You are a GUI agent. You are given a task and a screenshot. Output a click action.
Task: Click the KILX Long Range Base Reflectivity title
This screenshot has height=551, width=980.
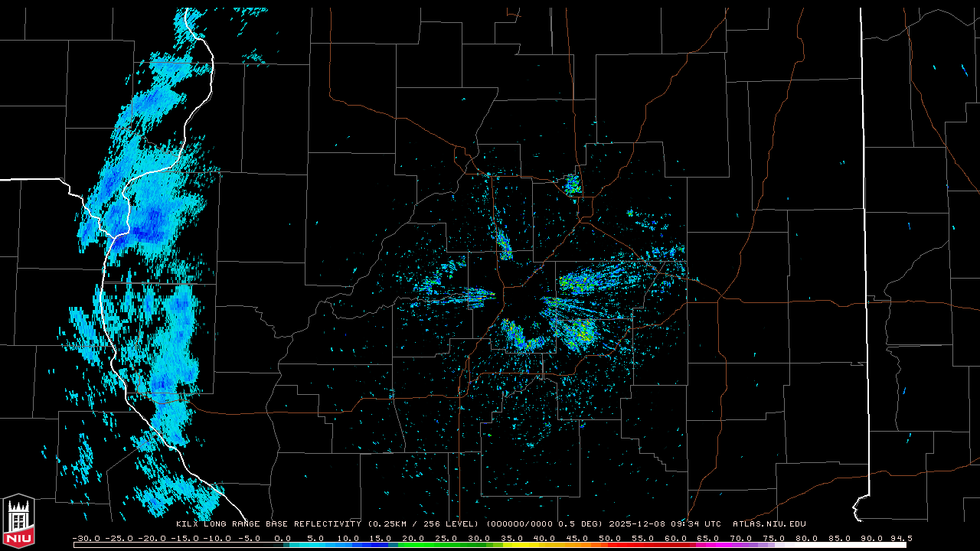268,524
